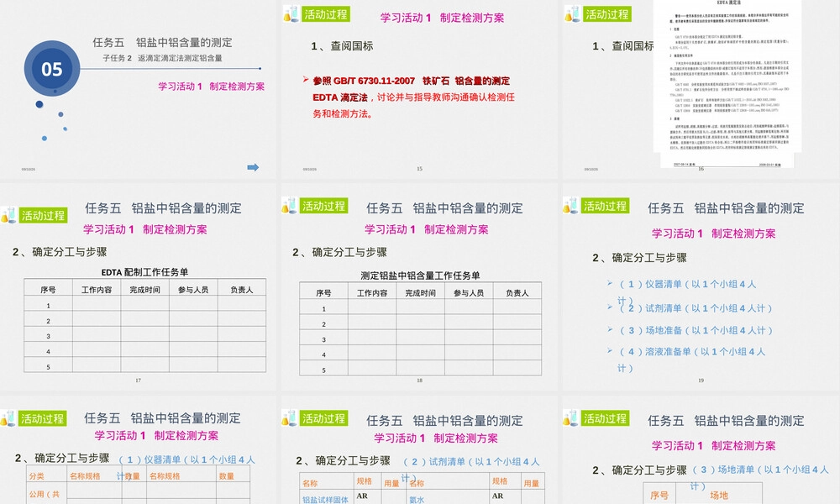The height and width of the screenshot is (504, 840).
Task: Click the orange 分类 header in the instrument table
Action: coord(37,476)
